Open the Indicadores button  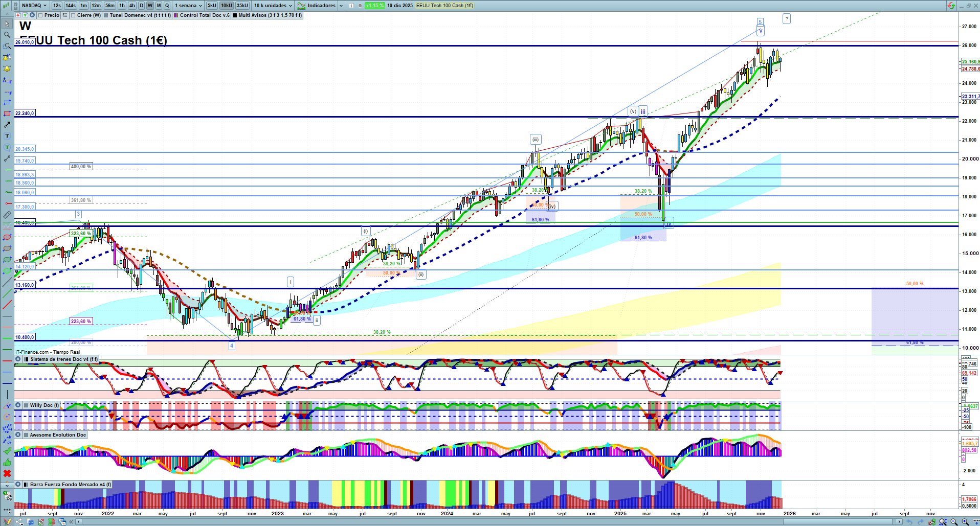317,6
